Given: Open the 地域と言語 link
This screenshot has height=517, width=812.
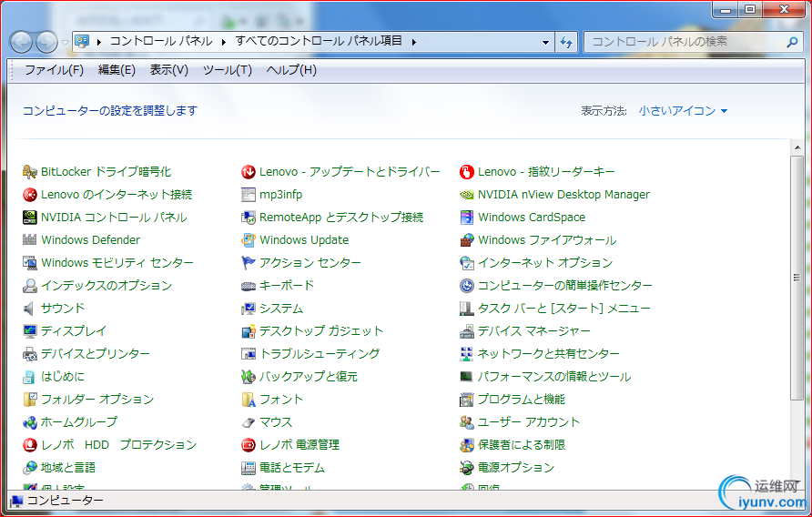Looking at the screenshot, I should [x=68, y=468].
